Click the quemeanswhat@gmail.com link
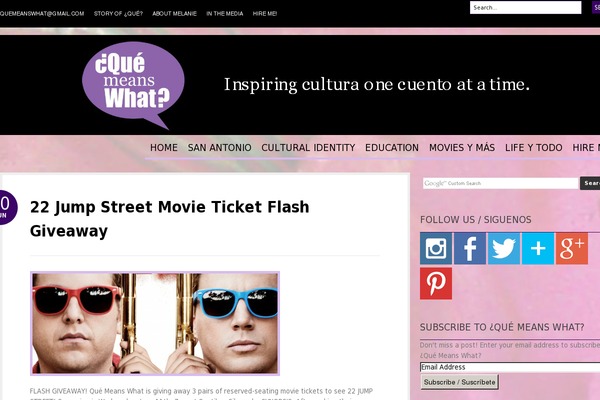Viewport: 600px width, 400px height. [42, 13]
